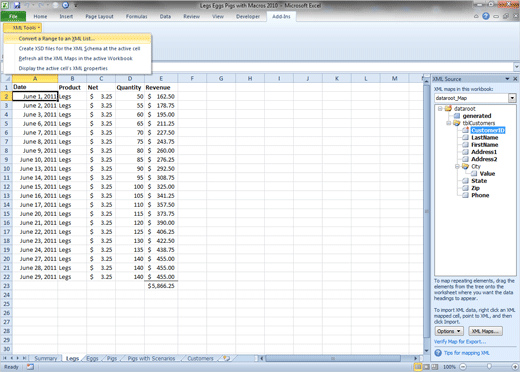Screen dimensions: 520x372
Task: Select the Zip element in XML tree
Action: 475,188
